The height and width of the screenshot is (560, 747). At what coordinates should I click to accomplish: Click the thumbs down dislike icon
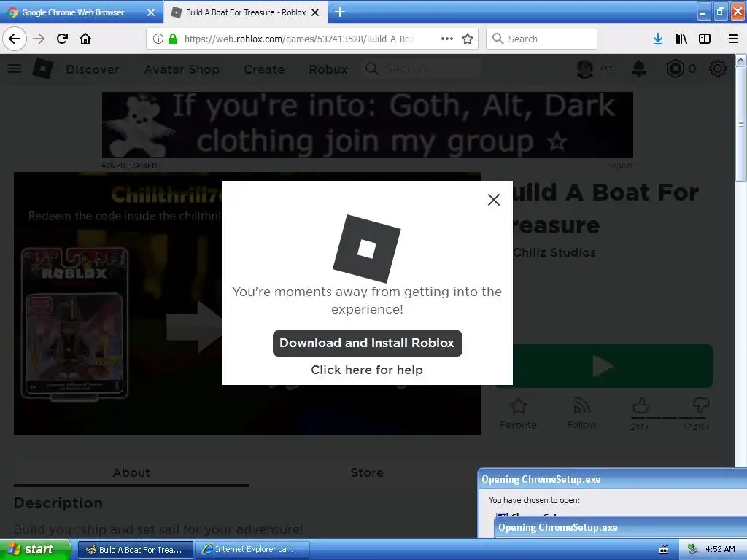click(700, 406)
